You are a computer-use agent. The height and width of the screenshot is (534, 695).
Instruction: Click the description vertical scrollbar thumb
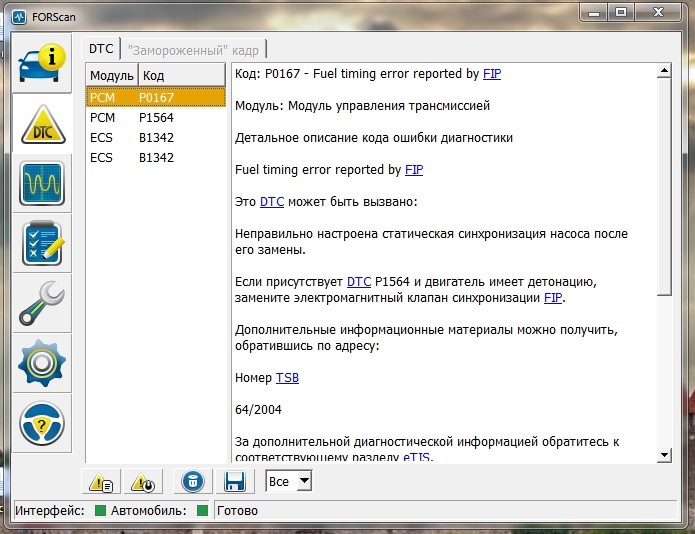click(x=664, y=187)
